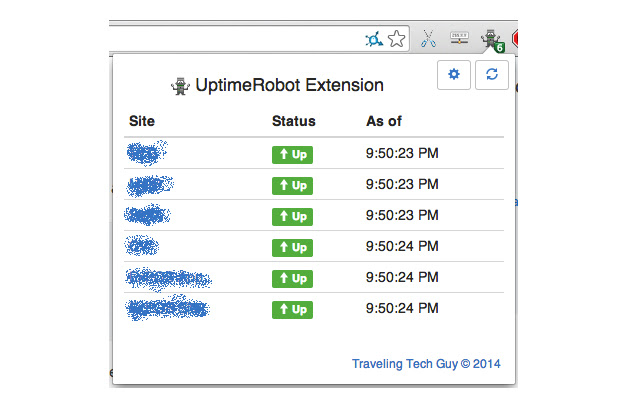Viewport: 640px width, 400px height.
Task: Click the Up badge in the third row
Action: [292, 217]
